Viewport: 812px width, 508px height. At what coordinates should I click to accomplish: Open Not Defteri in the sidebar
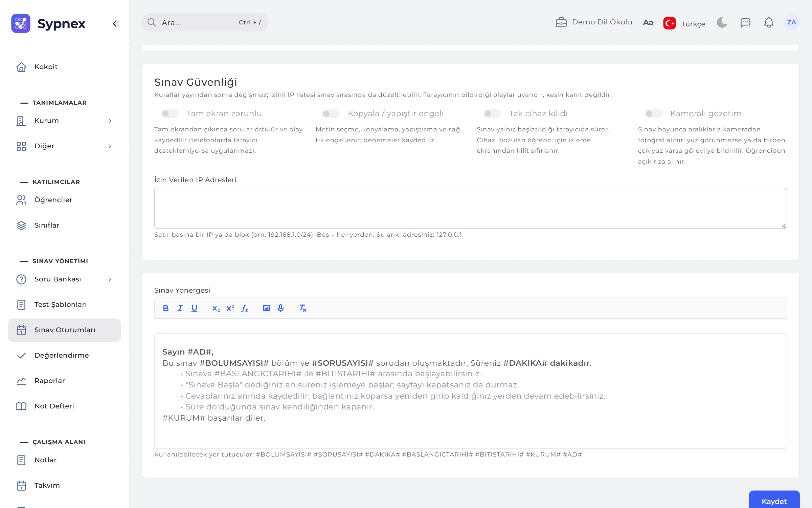point(64,406)
